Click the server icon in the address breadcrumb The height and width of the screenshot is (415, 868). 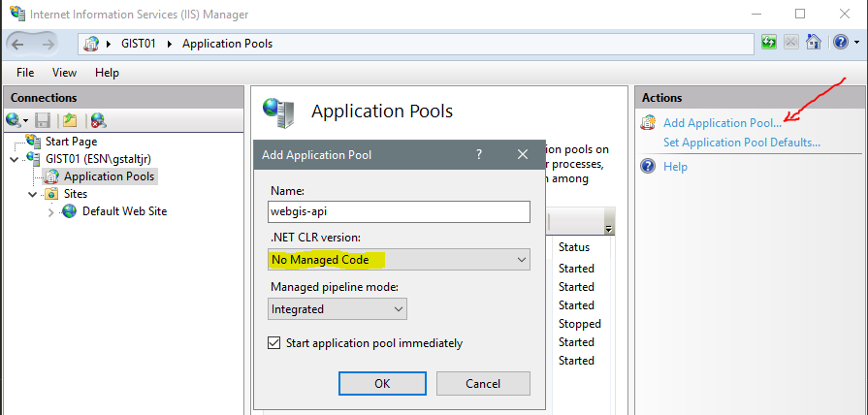pyautogui.click(x=91, y=44)
